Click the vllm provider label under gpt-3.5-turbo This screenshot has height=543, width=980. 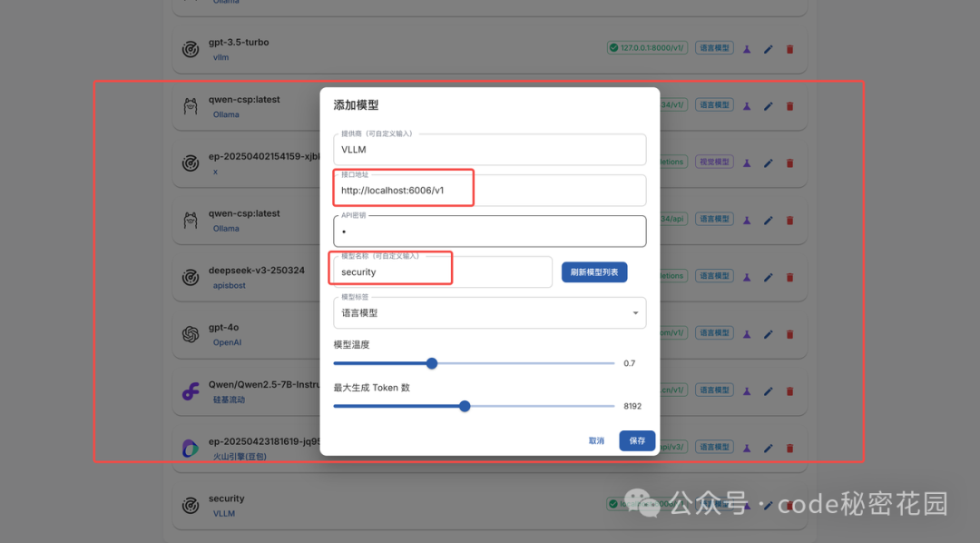220,57
